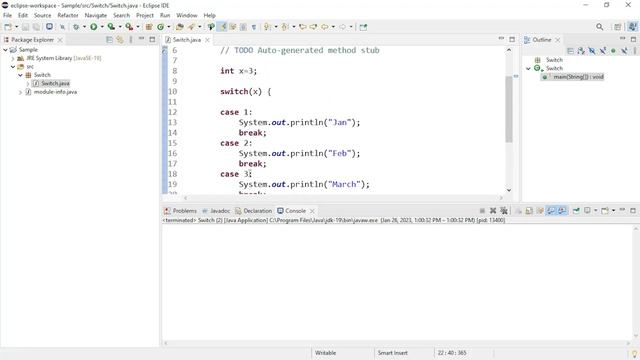Collapse the src folder node
This screenshot has width=640, height=360.
tap(13, 67)
